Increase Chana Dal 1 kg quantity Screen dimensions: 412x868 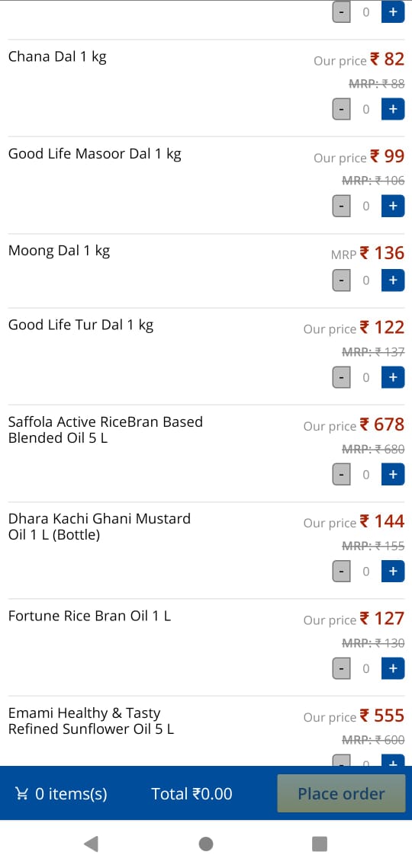(393, 109)
